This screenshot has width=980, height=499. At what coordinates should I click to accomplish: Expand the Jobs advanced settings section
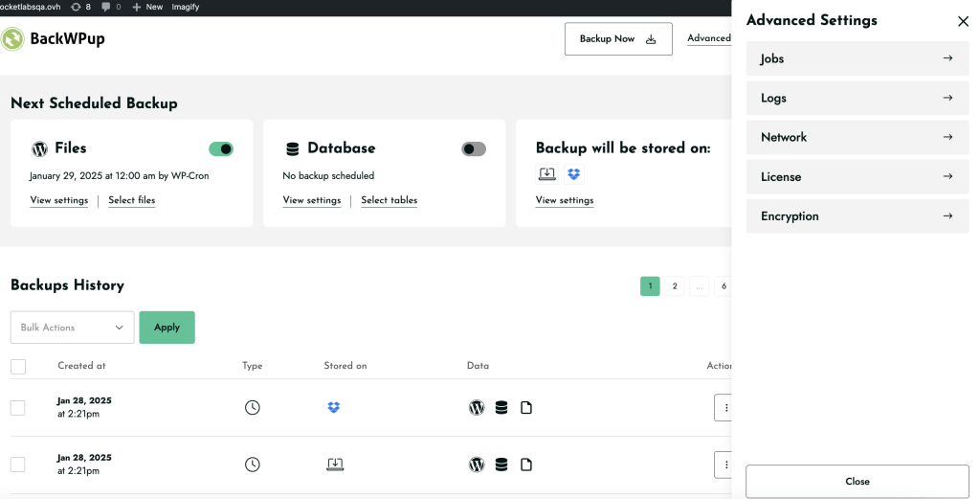click(x=857, y=58)
